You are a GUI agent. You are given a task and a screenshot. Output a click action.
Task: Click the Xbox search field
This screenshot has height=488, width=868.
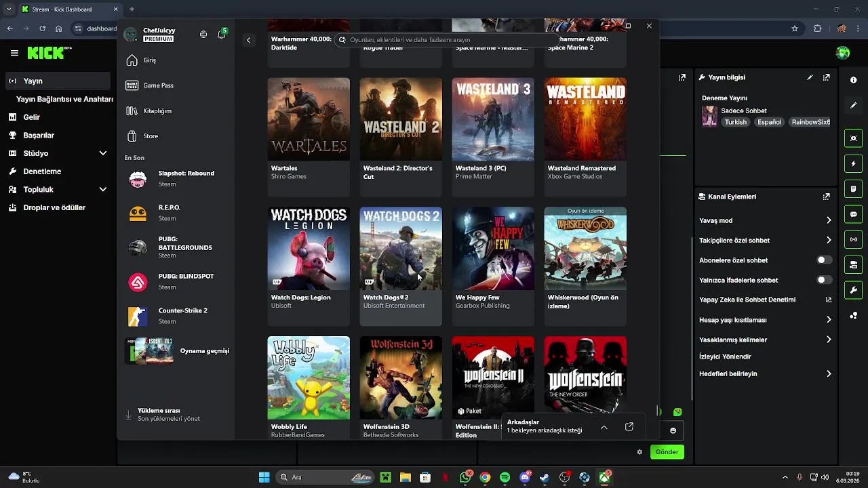point(446,40)
